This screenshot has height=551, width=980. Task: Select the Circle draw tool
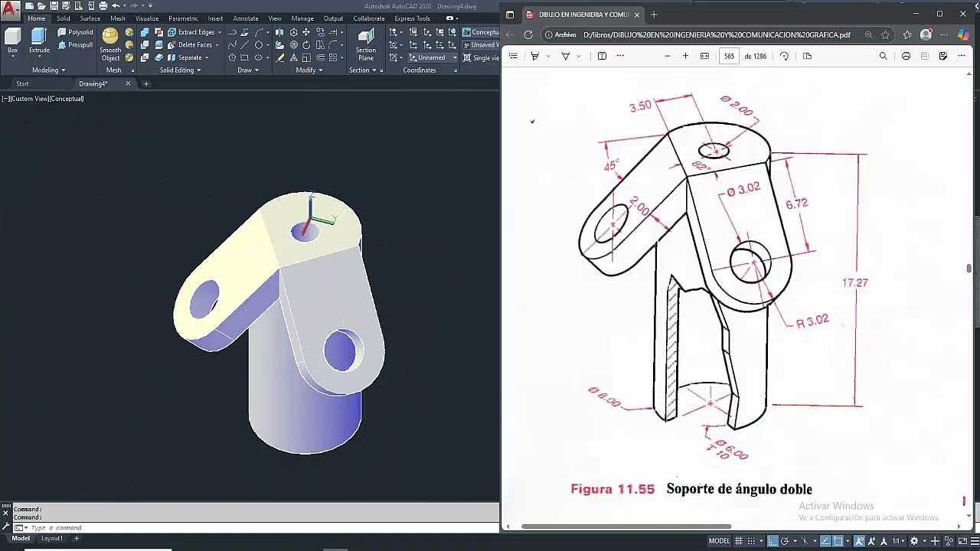click(258, 45)
